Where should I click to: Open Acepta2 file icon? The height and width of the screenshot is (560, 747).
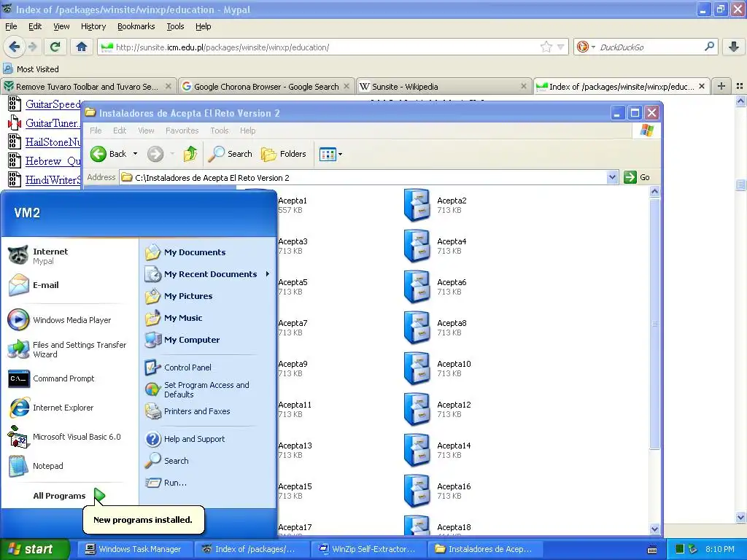417,205
